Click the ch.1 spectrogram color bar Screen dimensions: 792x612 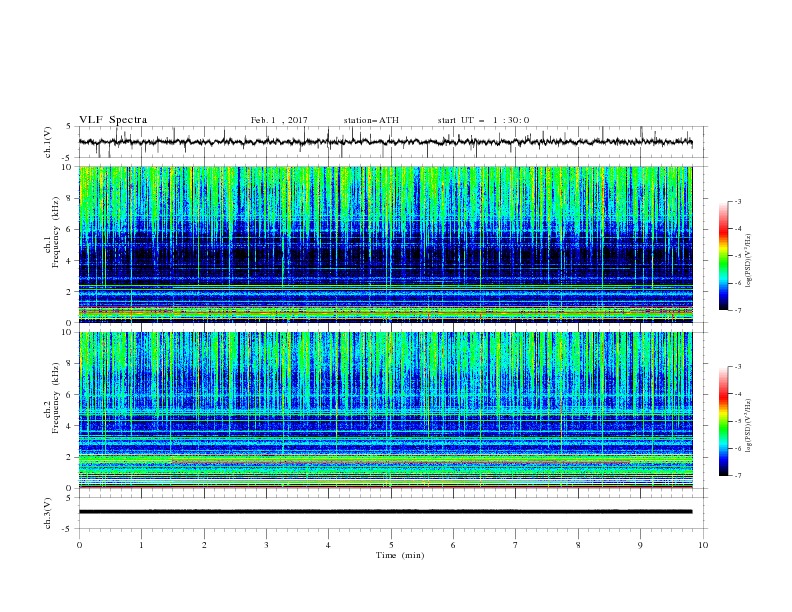tap(724, 256)
